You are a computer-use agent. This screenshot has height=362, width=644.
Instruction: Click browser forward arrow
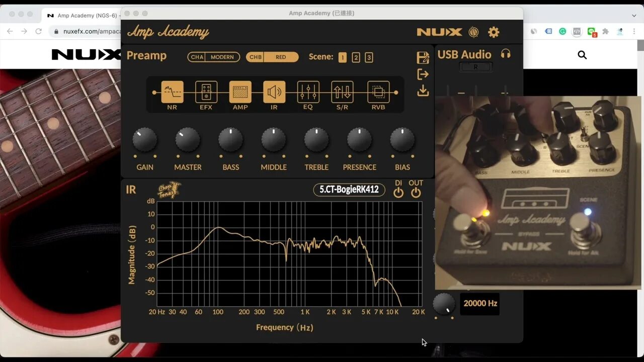pyautogui.click(x=24, y=31)
